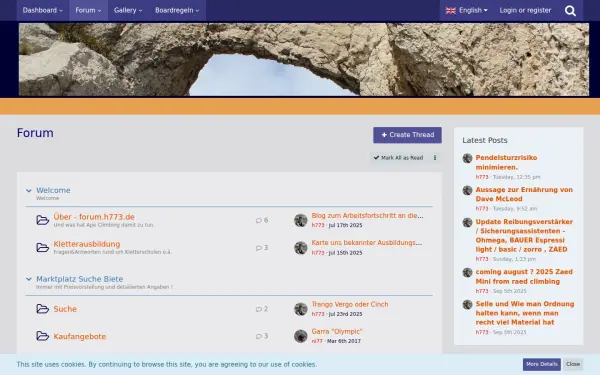Image resolution: width=600 pixels, height=375 pixels.
Task: Collapse the Marktplatz Suche Biete chevron
Action: click(29, 279)
